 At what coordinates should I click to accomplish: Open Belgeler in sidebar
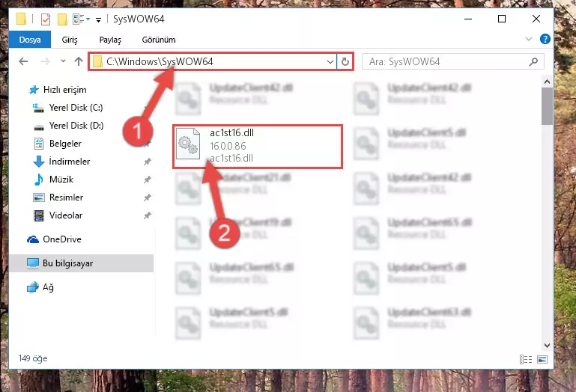65,144
